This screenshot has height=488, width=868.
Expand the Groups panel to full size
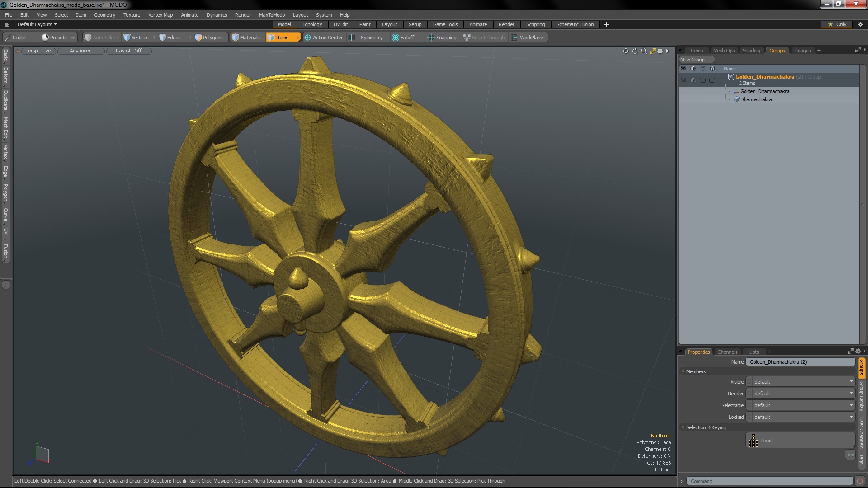(x=858, y=50)
